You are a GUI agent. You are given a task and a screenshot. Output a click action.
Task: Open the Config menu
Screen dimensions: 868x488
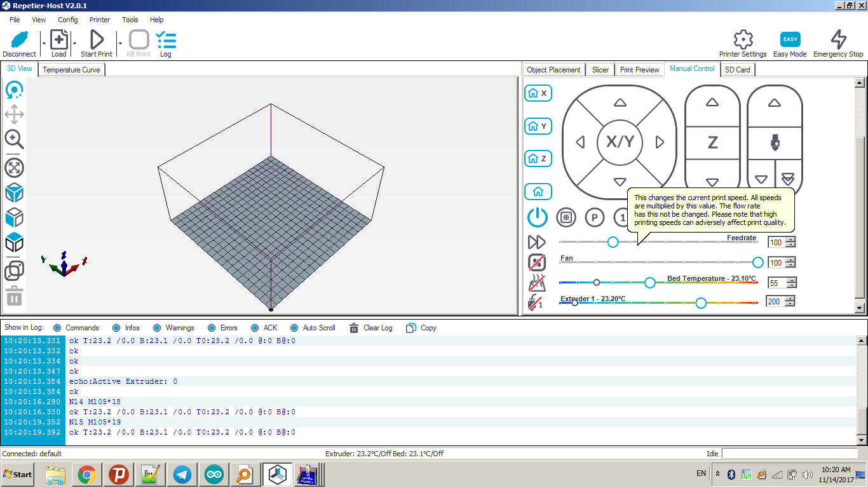(x=68, y=20)
